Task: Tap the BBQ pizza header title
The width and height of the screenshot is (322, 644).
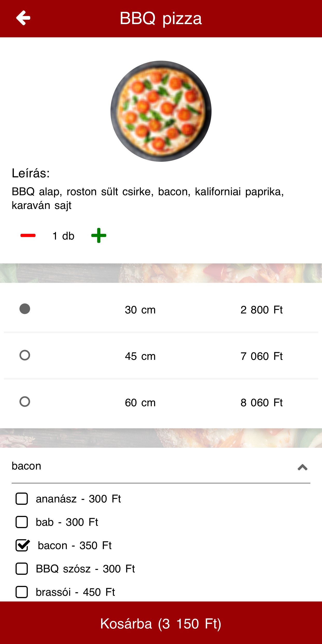Action: pos(161,18)
